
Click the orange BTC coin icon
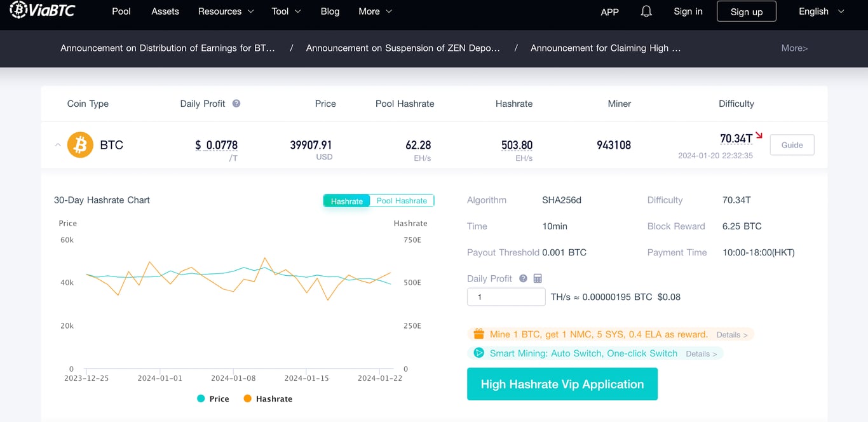point(80,145)
